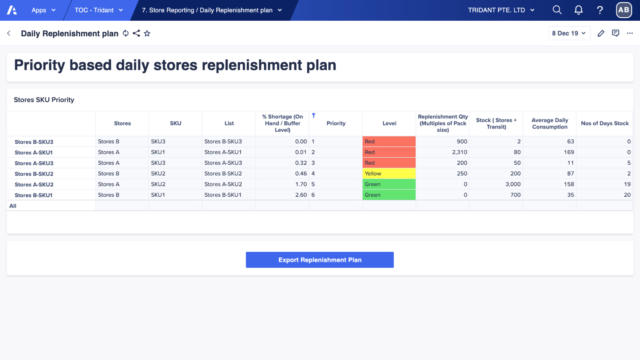Open the more options ellipsis menu
The height and width of the screenshot is (360, 640).
tap(630, 33)
